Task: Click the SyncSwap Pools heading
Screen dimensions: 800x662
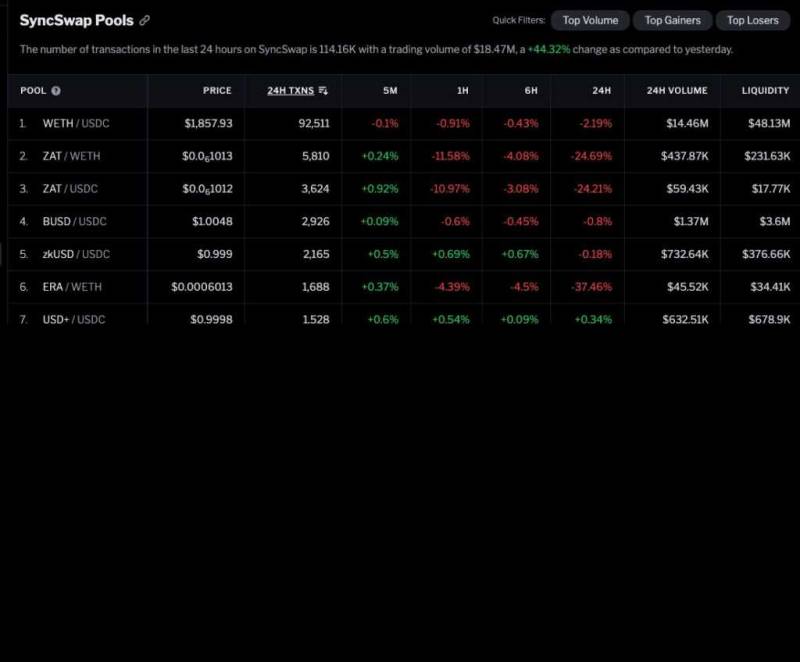Action: pos(77,20)
